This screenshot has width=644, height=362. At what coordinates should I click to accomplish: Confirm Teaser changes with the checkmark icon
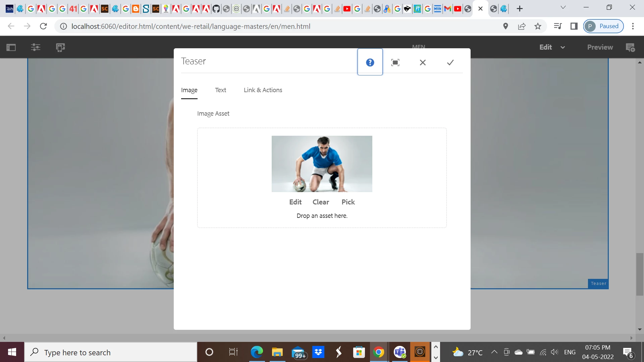pyautogui.click(x=450, y=62)
